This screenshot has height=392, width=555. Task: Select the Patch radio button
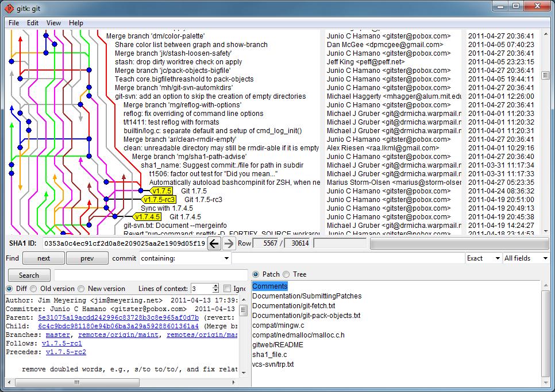click(x=256, y=274)
